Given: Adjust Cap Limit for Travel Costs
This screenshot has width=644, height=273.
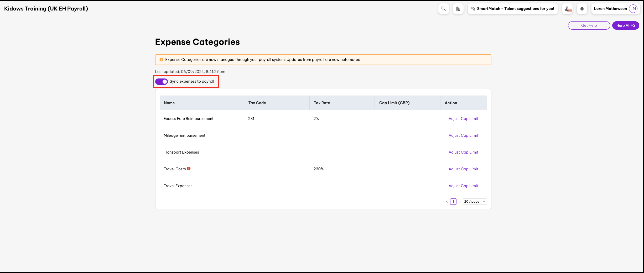Looking at the screenshot, I should pyautogui.click(x=463, y=169).
